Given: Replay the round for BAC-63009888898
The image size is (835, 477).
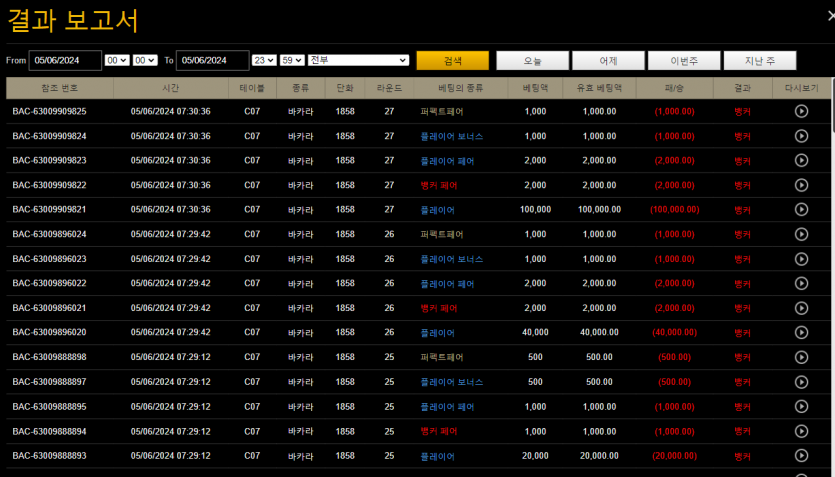Looking at the screenshot, I should (x=801, y=357).
